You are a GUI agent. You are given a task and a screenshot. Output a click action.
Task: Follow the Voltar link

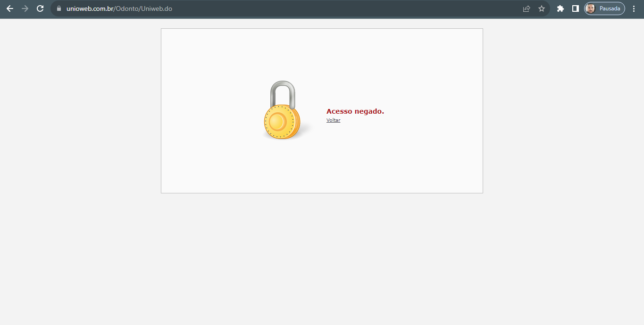333,120
